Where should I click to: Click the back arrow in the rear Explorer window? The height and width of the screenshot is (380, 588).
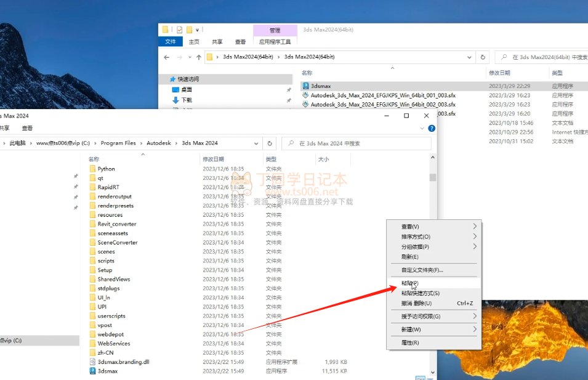pyautogui.click(x=167, y=57)
